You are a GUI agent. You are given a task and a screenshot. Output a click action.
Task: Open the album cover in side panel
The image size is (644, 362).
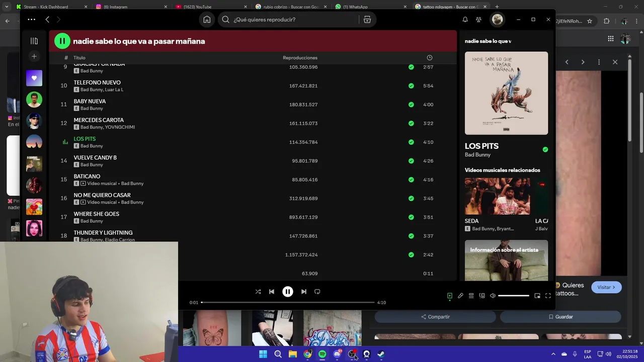coord(506,93)
